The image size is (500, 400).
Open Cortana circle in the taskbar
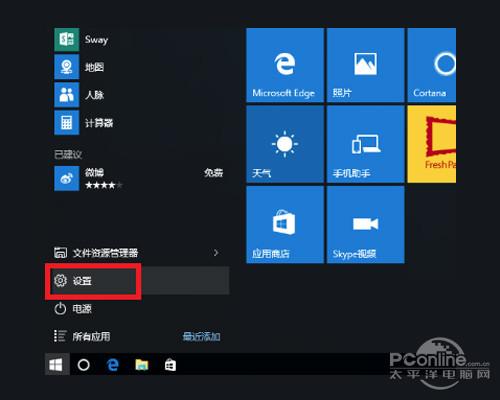[84, 365]
